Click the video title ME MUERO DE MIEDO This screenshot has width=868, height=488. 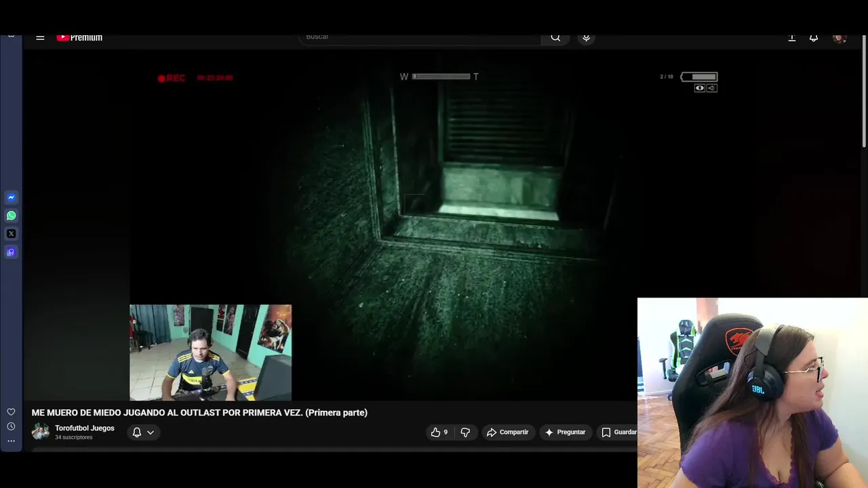pyautogui.click(x=199, y=413)
